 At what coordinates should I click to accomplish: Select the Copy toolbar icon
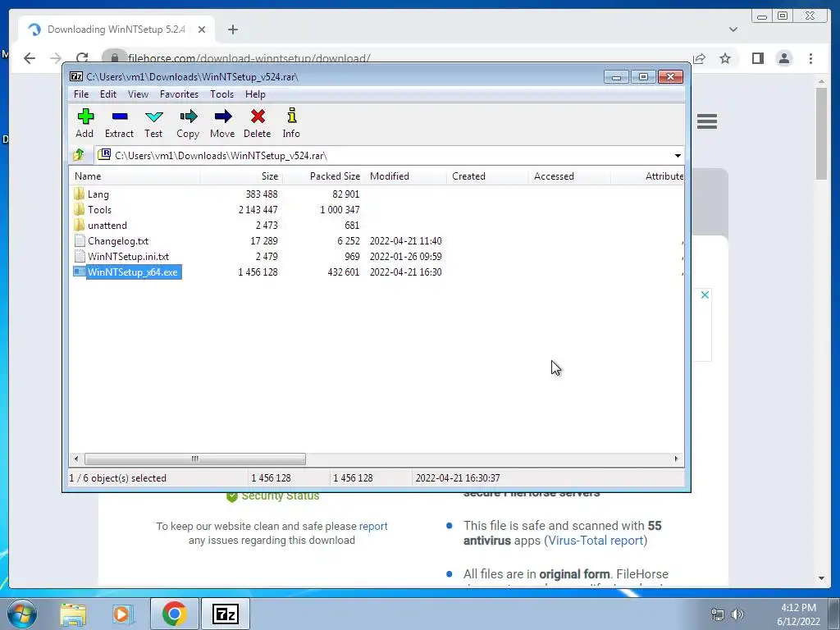coord(188,123)
